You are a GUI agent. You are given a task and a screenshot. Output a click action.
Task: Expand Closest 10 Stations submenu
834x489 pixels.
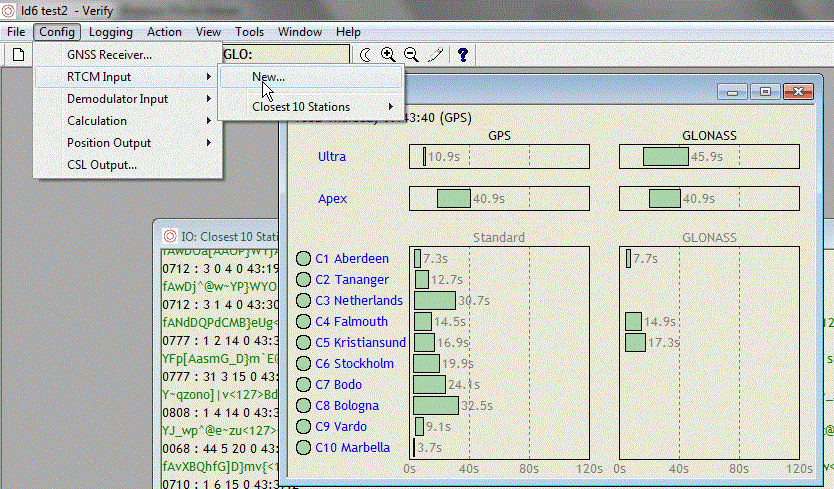click(x=311, y=107)
